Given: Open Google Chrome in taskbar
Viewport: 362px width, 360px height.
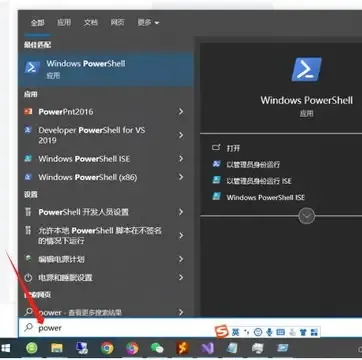Looking at the screenshot, I should (107, 348).
